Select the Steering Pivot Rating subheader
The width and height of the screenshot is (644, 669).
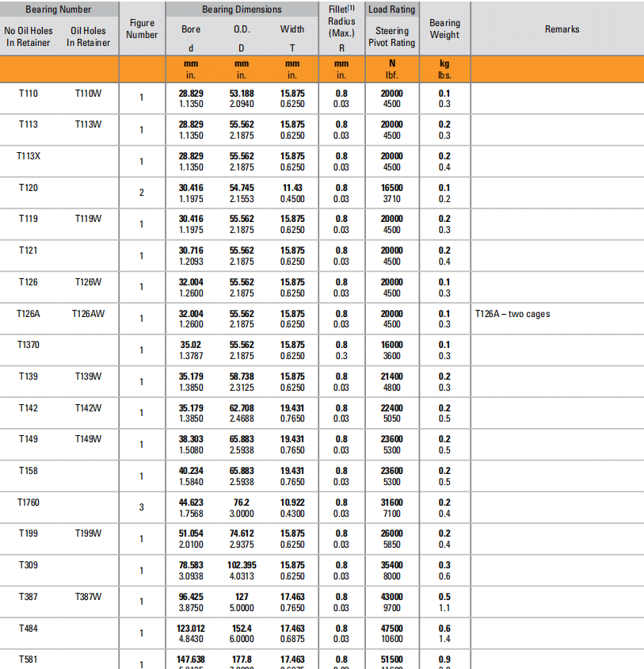tap(391, 37)
